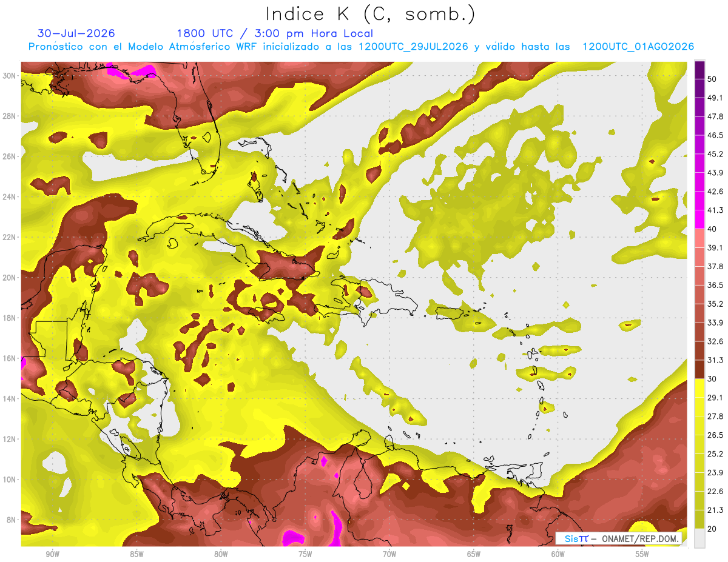Click '1800 UTC / 3:00 pm Hora Local'

pyautogui.click(x=275, y=33)
